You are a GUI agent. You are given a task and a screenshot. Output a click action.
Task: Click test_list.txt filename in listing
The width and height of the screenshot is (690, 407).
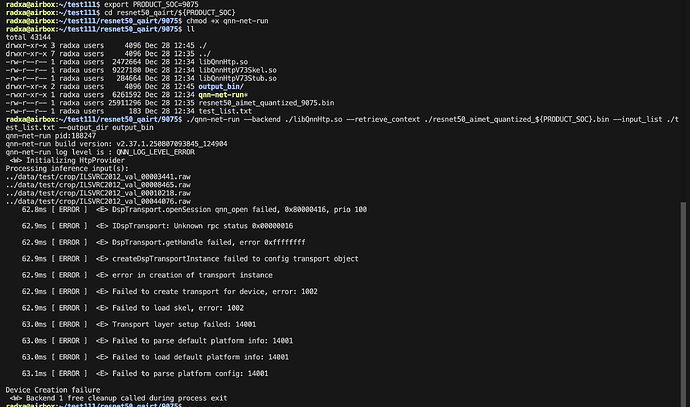pyautogui.click(x=225, y=111)
